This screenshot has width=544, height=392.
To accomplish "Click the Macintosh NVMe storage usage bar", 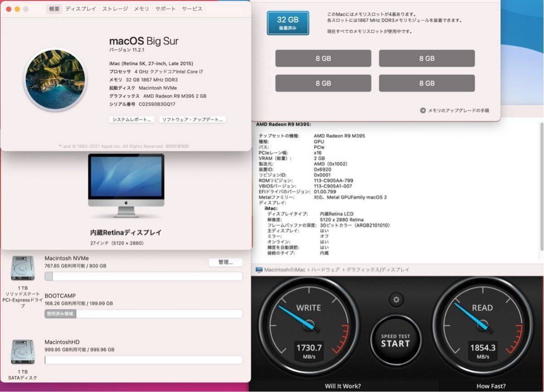I will click(x=144, y=276).
